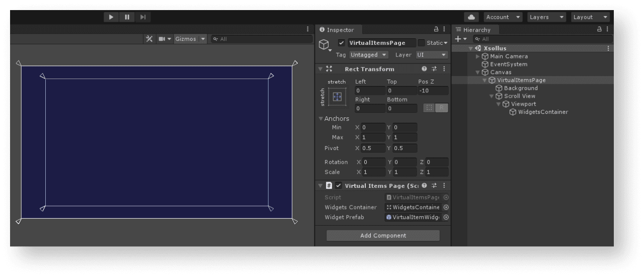Click the Add Component button
The image size is (644, 277).
click(383, 236)
